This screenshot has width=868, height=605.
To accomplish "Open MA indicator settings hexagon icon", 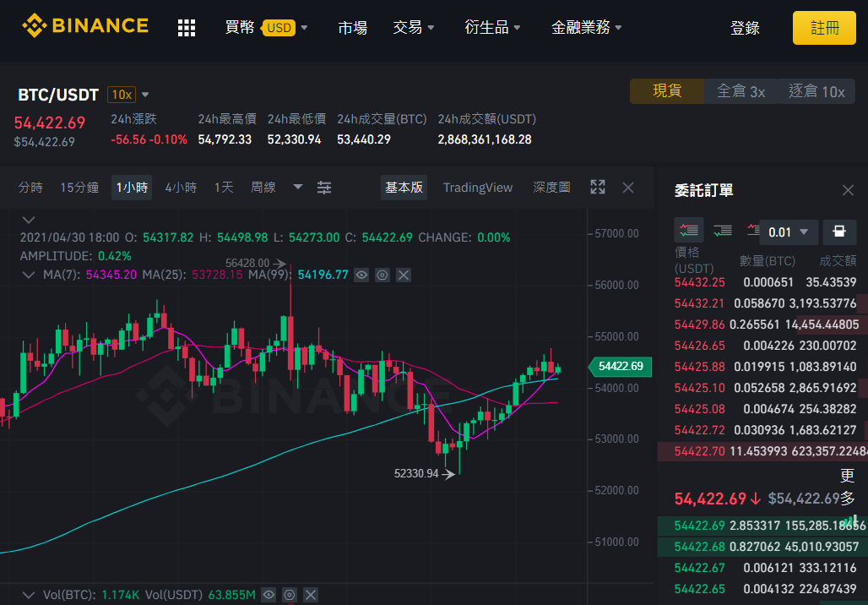I will tap(382, 275).
